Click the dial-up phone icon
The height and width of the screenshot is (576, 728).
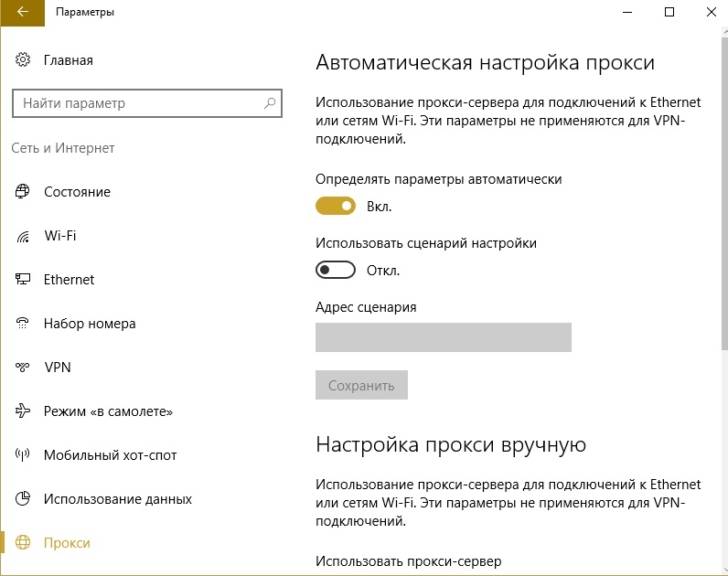(23, 323)
